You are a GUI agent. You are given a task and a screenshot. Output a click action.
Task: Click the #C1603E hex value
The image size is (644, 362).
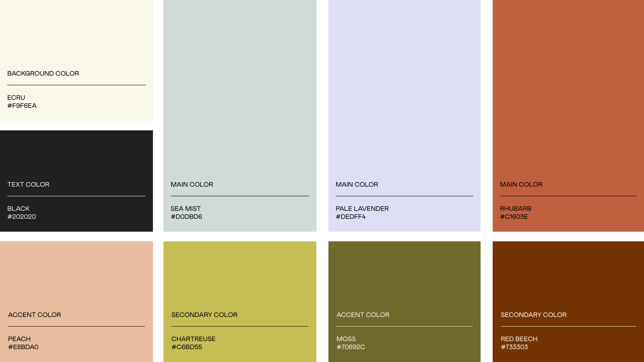click(x=514, y=217)
